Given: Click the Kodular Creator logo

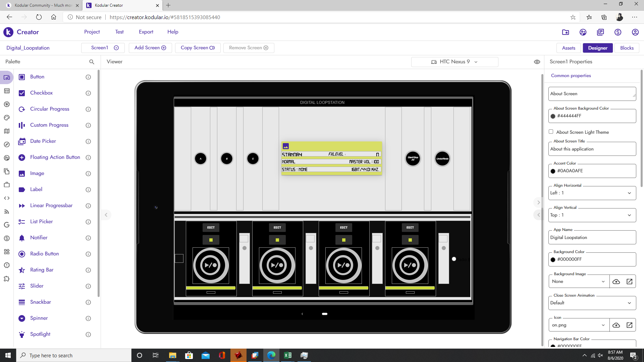Looking at the screenshot, I should tap(8, 32).
